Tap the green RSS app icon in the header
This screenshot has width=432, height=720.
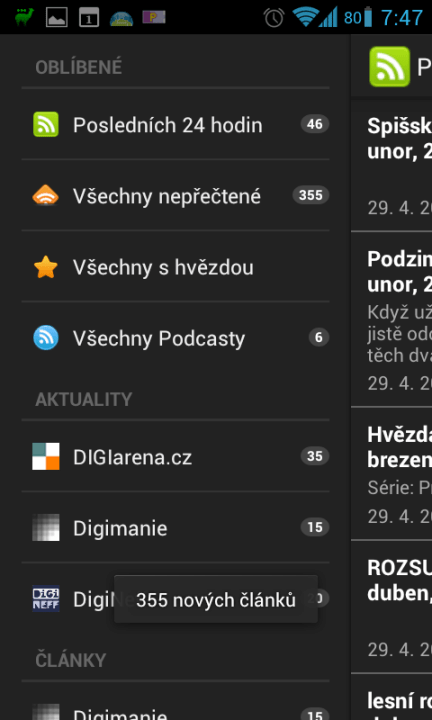tap(390, 67)
